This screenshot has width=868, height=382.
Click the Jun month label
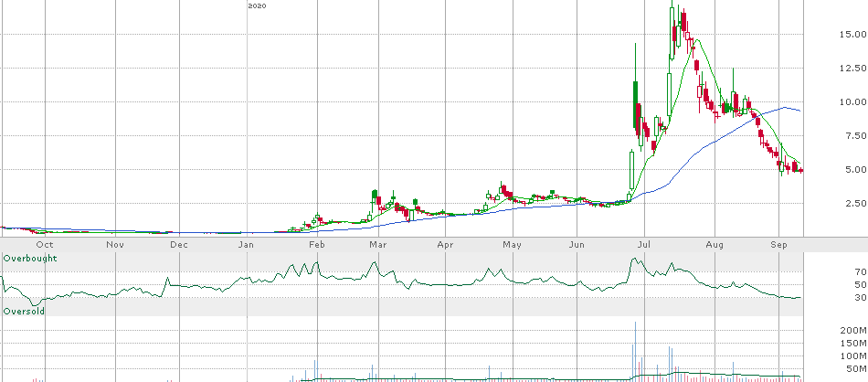[x=577, y=244]
